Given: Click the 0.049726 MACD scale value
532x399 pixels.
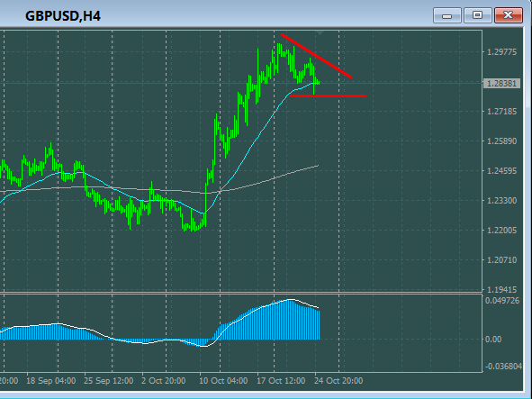Looking at the screenshot, I should 502,301.
